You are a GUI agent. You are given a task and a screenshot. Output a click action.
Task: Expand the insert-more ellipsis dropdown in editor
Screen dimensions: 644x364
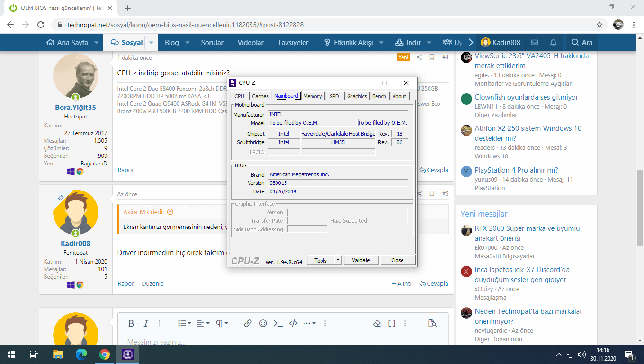point(309,323)
